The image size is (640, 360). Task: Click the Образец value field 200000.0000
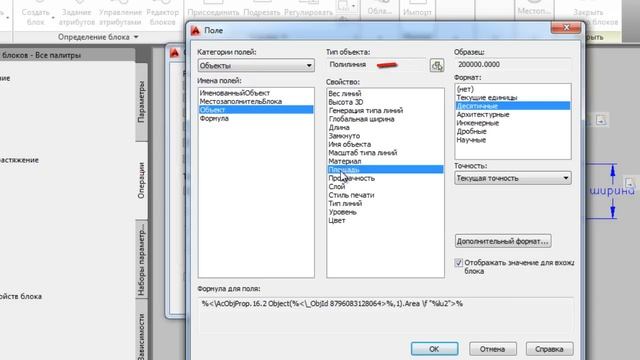[x=513, y=64]
